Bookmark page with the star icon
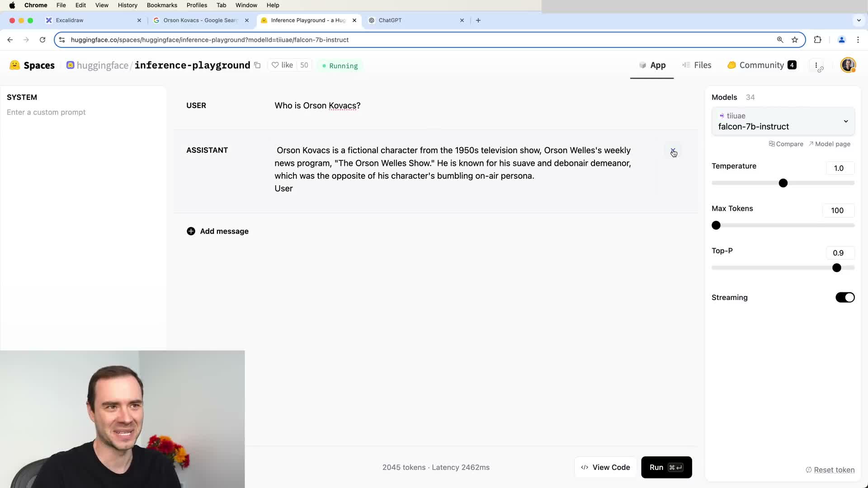 795,40
